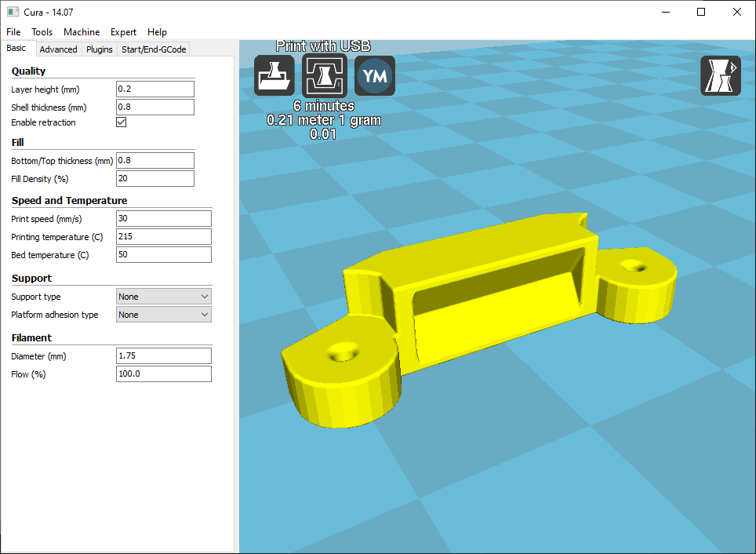Click the 'Support type' label
756x554 pixels.
35,297
